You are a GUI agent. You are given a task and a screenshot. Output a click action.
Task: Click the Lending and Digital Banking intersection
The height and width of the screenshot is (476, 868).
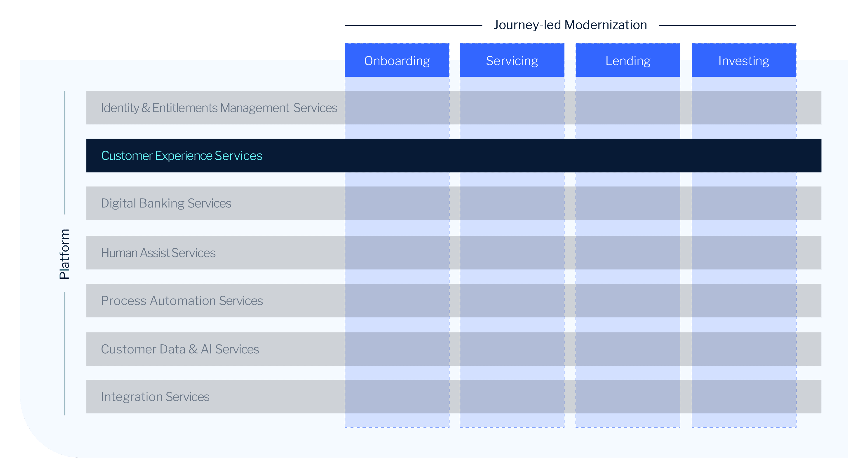628,203
